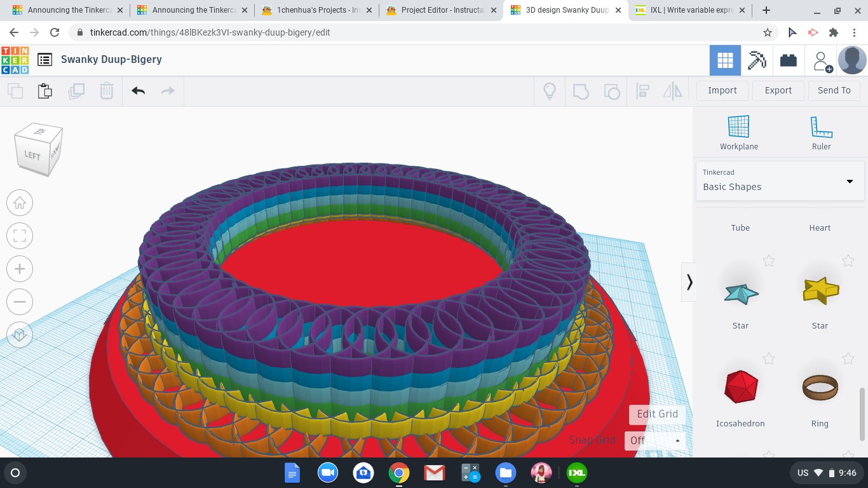Group the shapes using the Group icon
Viewport: 868px width, 488px height.
click(x=581, y=91)
